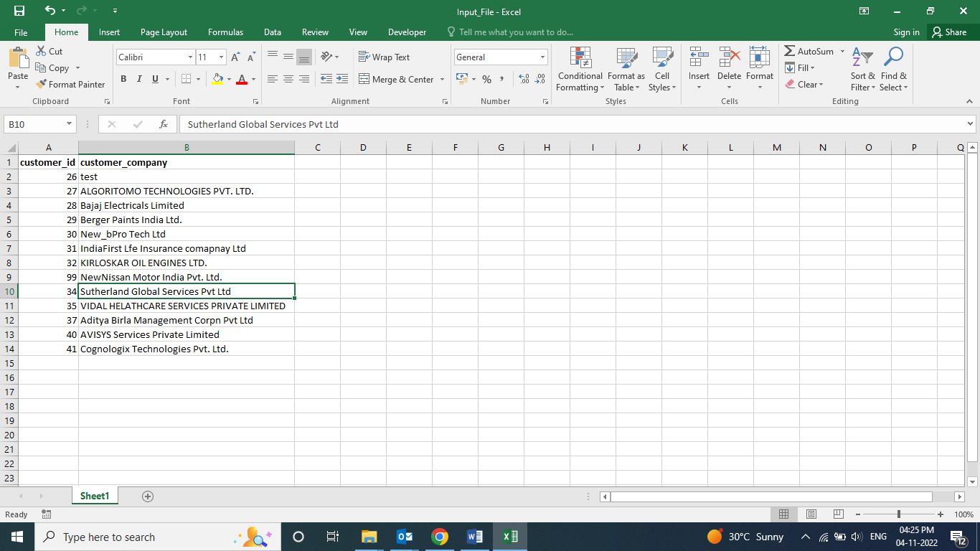This screenshot has width=980, height=551.
Task: Click the Format Painter icon
Action: click(42, 85)
